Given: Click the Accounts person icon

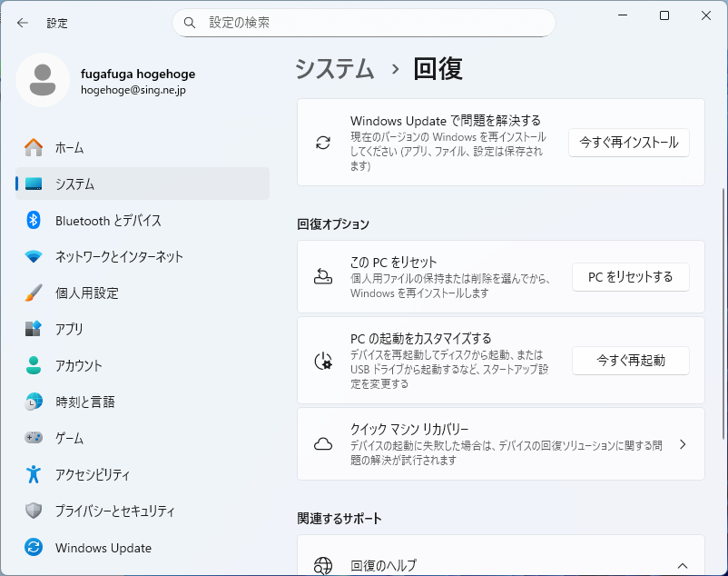Looking at the screenshot, I should [34, 365].
